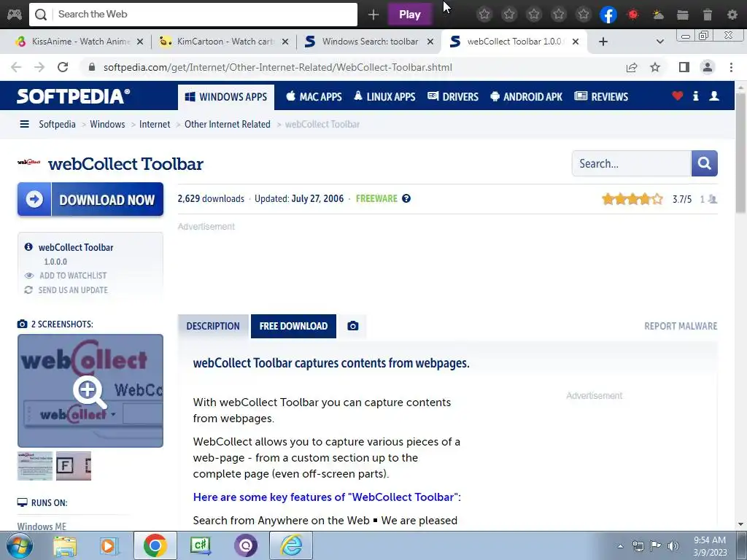Open Internet Explorer from taskbar
Screen dimensions: 747x560
pyautogui.click(x=291, y=545)
